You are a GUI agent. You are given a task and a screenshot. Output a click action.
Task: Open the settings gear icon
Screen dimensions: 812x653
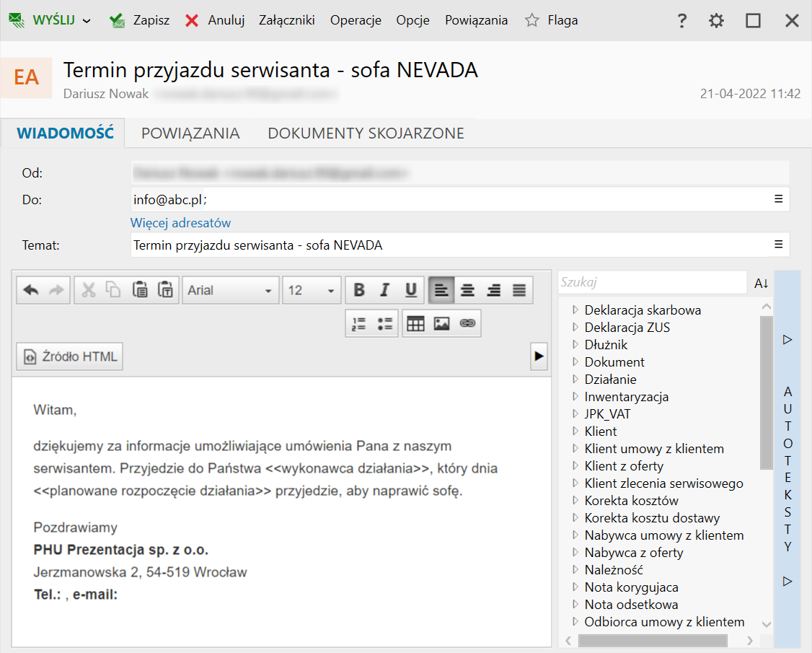pos(716,21)
